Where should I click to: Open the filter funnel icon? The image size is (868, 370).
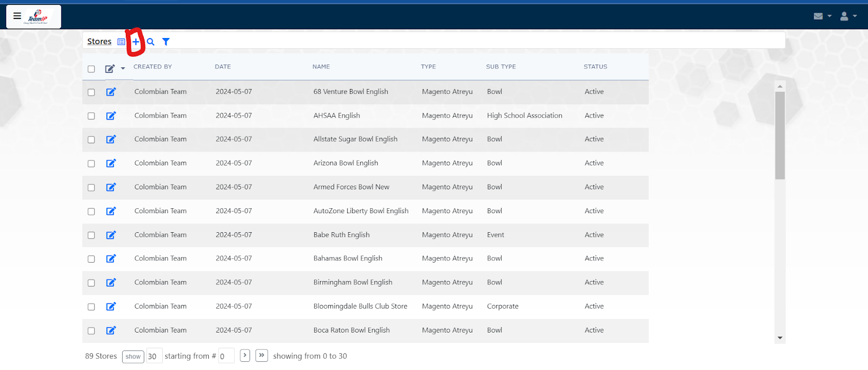click(166, 42)
